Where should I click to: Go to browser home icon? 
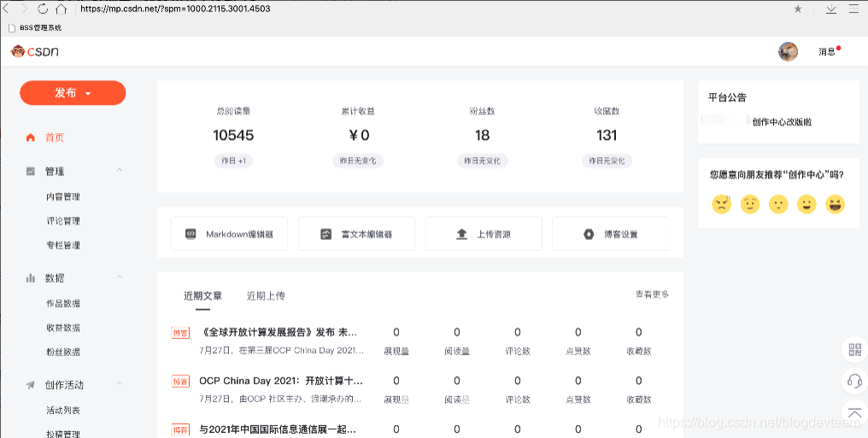pos(61,9)
